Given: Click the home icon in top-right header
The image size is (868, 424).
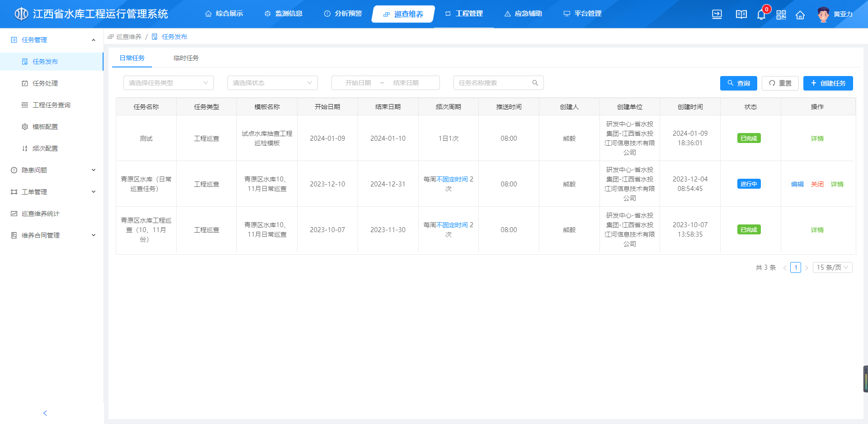Looking at the screenshot, I should coord(800,15).
